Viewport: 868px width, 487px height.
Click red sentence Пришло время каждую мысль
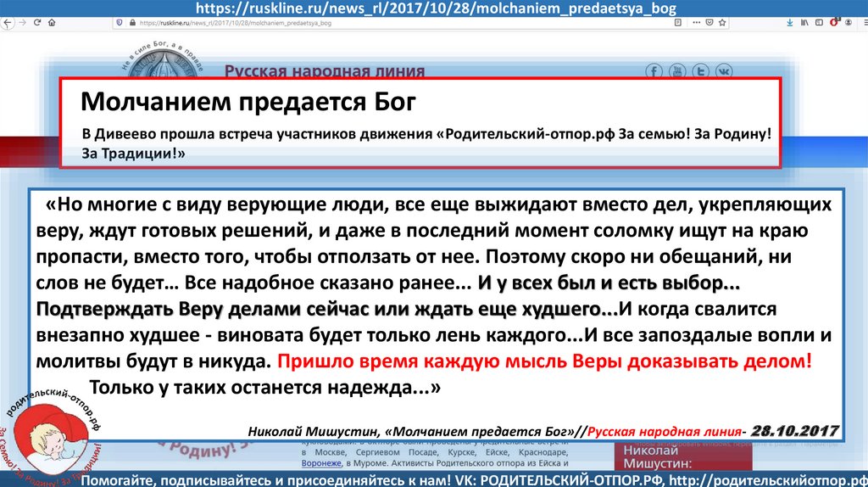(544, 361)
